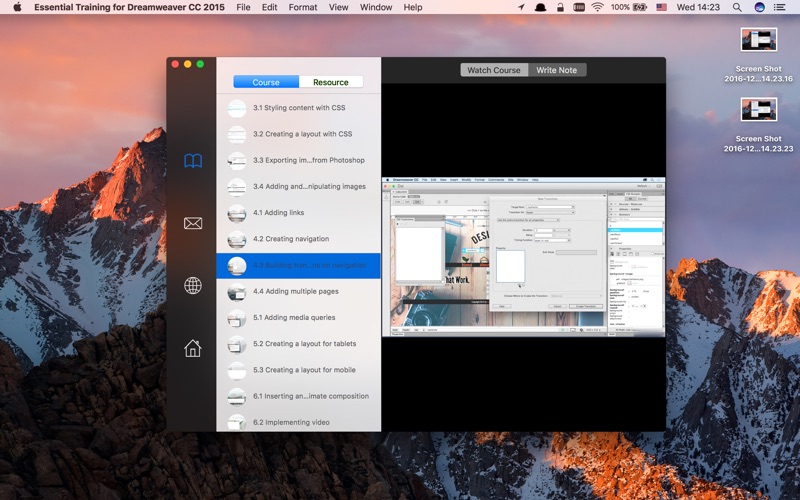
Task: Click thumbnail for lesson 5.1 media queries
Action: coord(237,318)
